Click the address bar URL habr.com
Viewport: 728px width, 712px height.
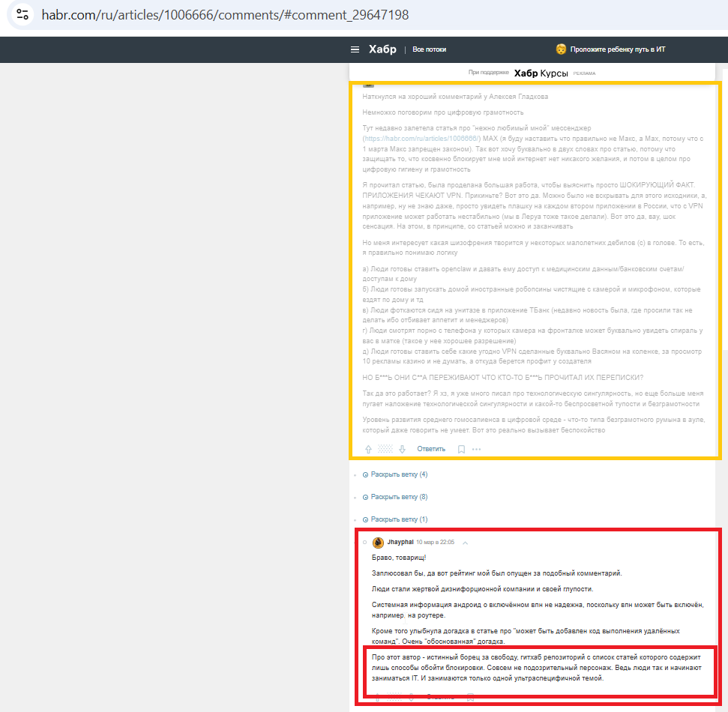click(x=225, y=15)
